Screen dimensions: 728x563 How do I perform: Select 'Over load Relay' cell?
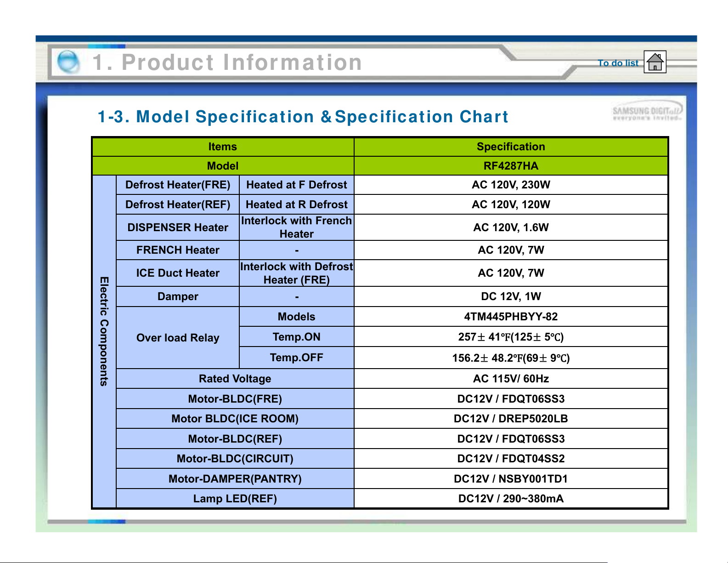click(178, 338)
